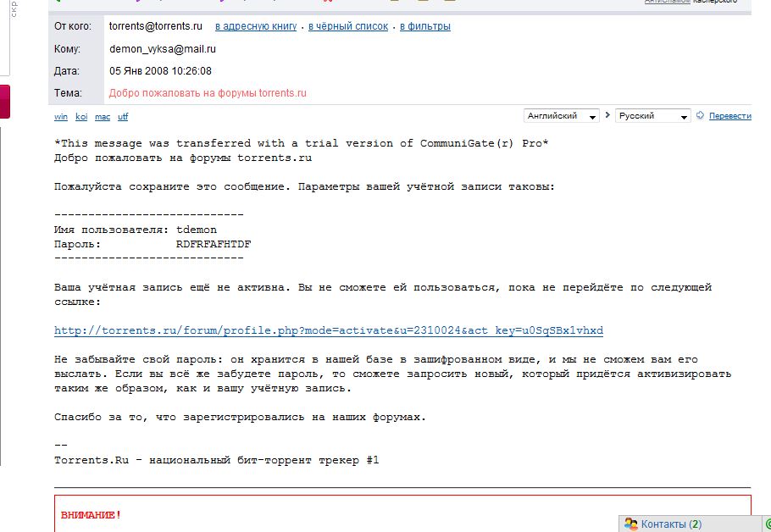Click recipient address demon_vyksa@mail.ru
The height and width of the screenshot is (532, 771).
[x=163, y=49]
